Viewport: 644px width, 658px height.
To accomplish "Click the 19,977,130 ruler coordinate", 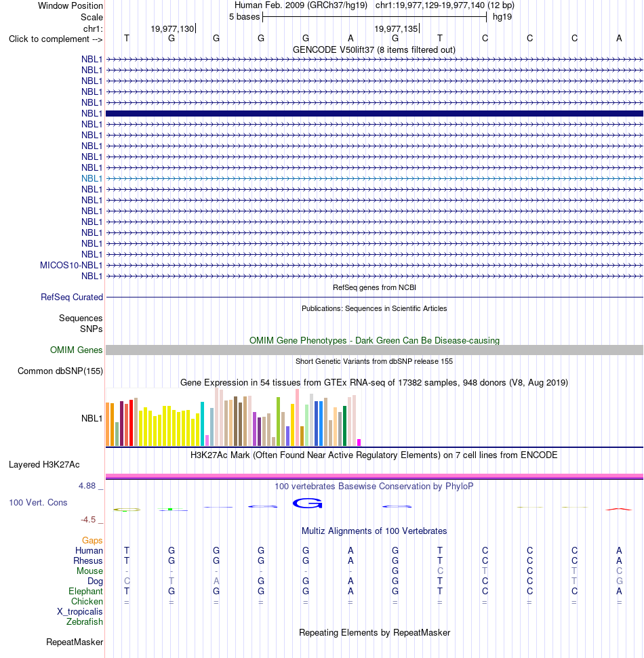I will tap(172, 29).
